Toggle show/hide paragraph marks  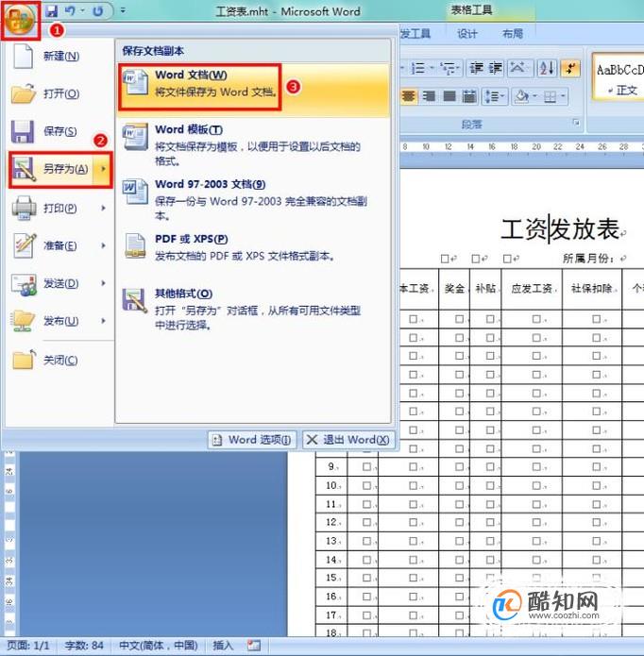point(570,68)
